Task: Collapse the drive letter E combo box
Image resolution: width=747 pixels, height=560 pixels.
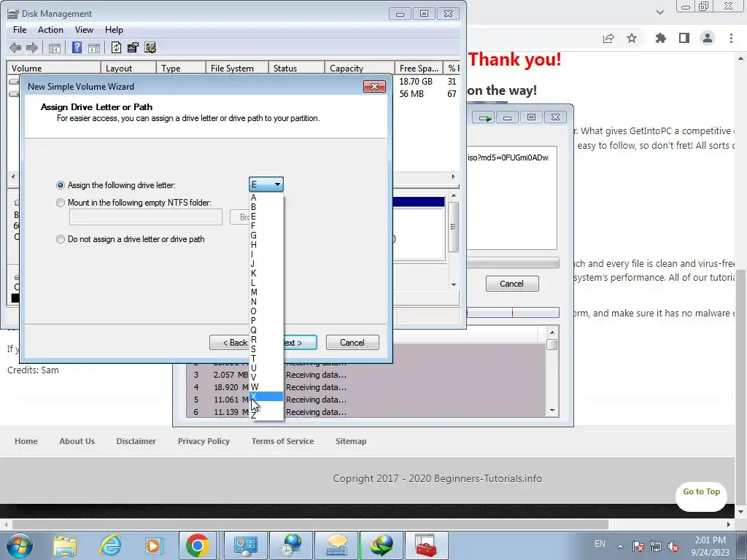Action: (x=266, y=184)
